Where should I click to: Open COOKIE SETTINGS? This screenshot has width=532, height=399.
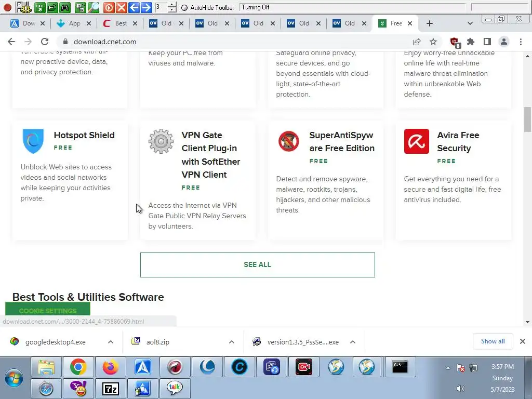click(x=48, y=310)
